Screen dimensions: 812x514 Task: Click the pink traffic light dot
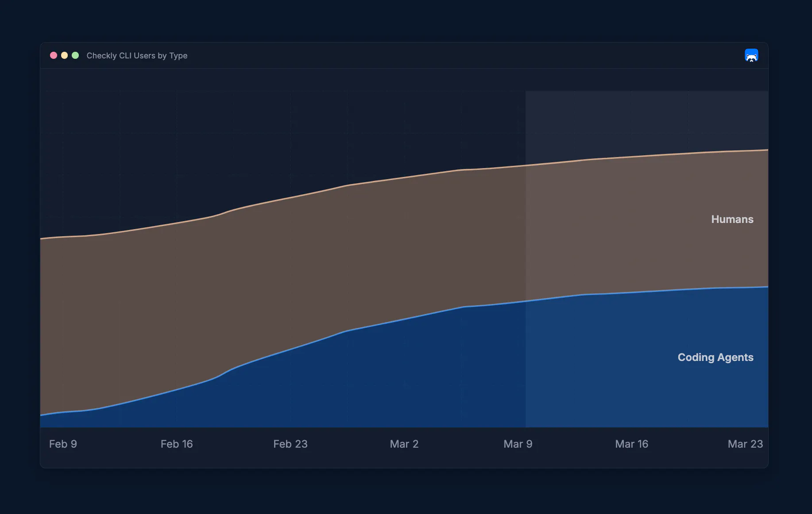pyautogui.click(x=54, y=55)
